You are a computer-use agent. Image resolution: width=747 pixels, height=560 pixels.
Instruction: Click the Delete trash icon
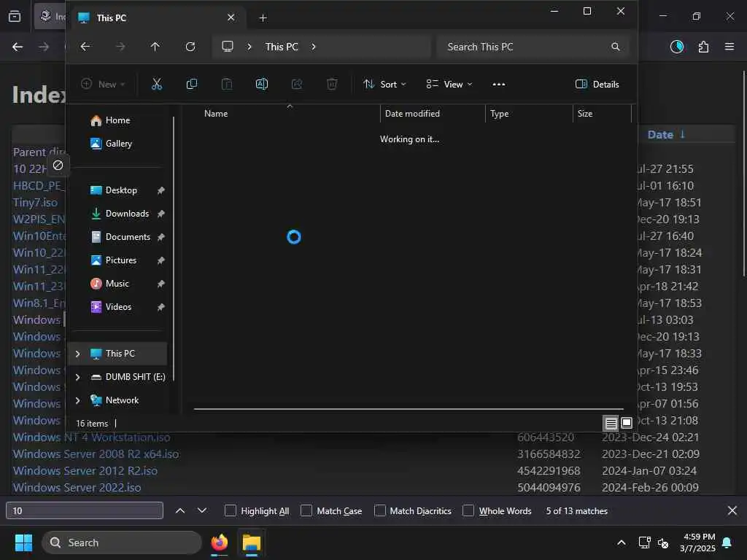coord(332,85)
